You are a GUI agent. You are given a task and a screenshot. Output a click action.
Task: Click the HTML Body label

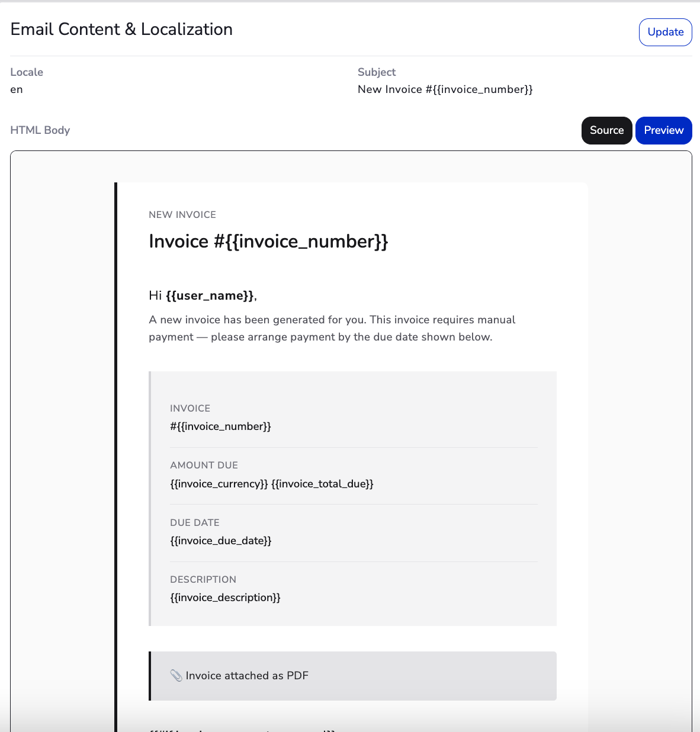[x=40, y=130]
